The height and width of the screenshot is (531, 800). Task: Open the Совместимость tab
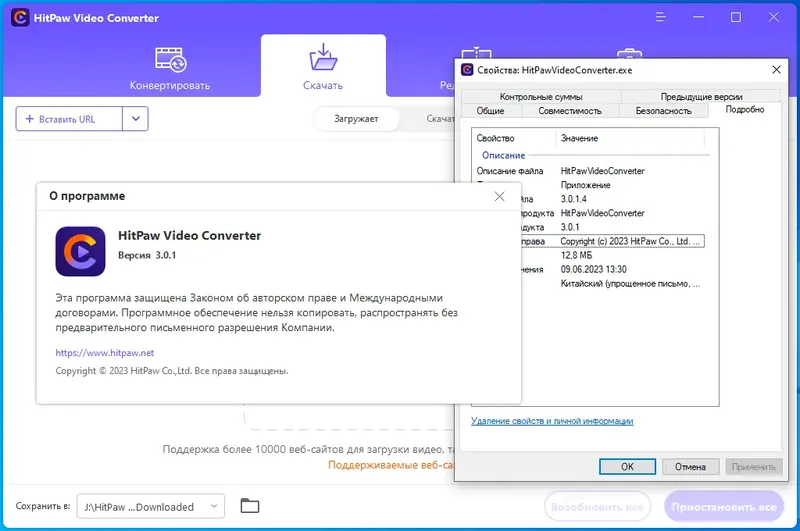(x=570, y=111)
